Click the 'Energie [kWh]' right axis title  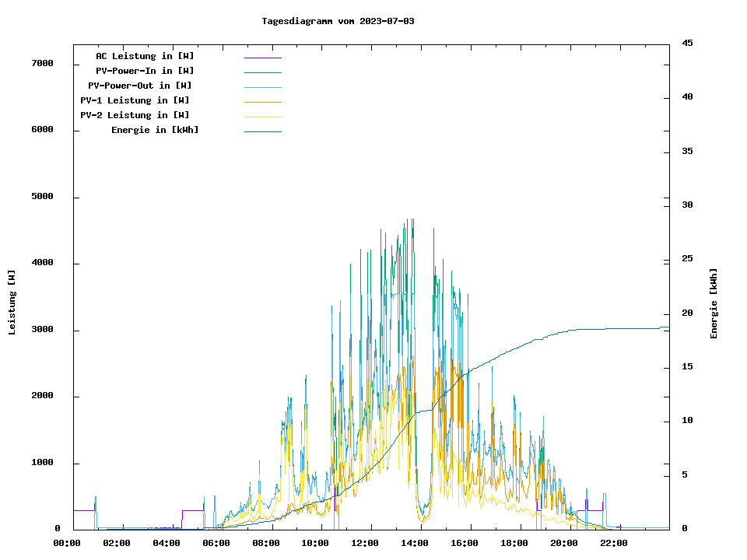(714, 303)
